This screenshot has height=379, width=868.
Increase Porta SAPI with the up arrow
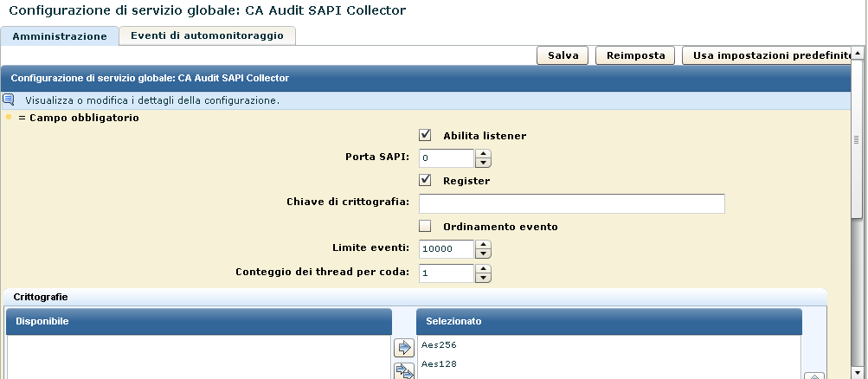(x=484, y=154)
